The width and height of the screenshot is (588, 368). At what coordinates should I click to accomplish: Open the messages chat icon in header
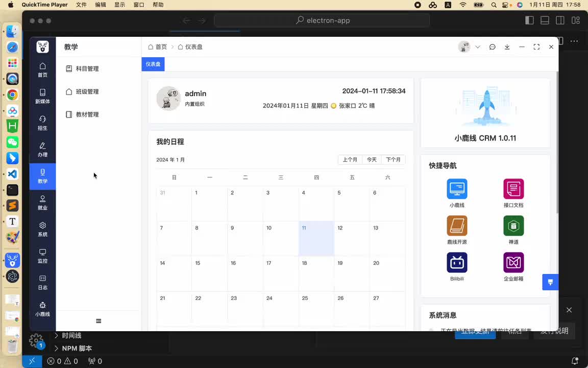(x=493, y=47)
